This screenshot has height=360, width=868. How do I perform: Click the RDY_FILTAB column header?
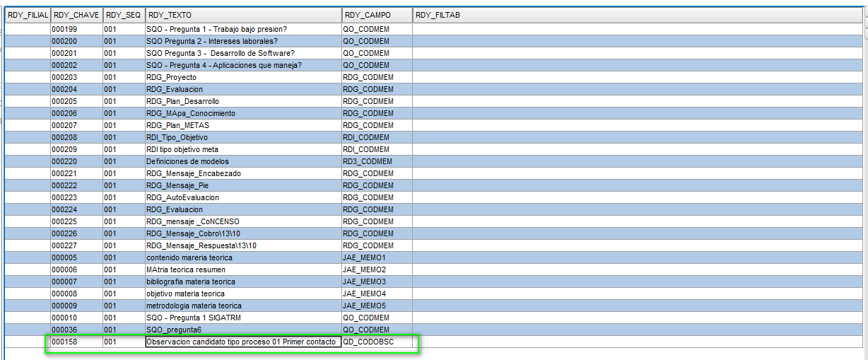point(638,15)
